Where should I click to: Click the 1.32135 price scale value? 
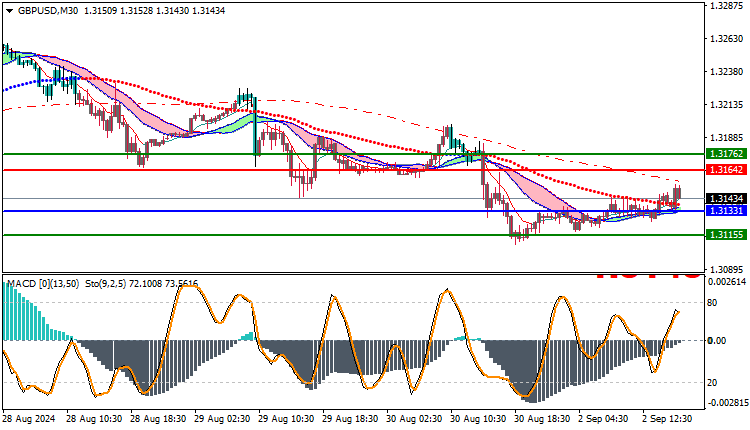tap(727, 105)
